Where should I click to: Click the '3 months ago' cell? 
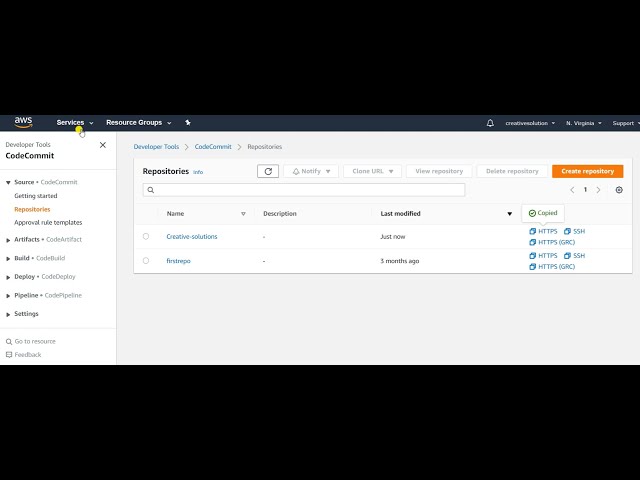point(400,261)
